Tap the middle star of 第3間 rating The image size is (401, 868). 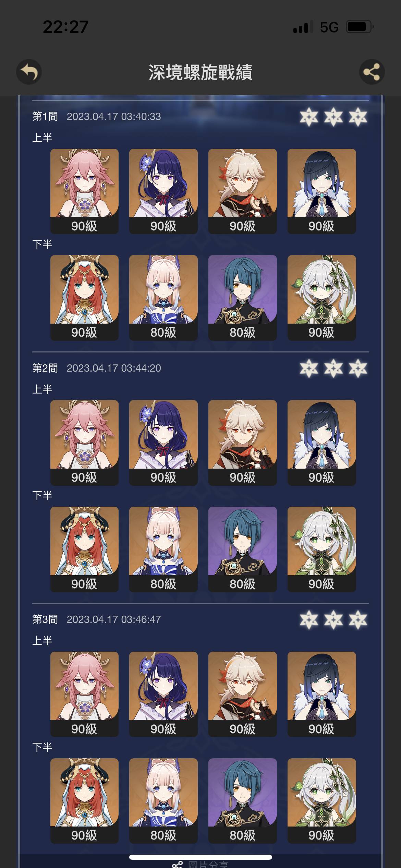tap(333, 620)
